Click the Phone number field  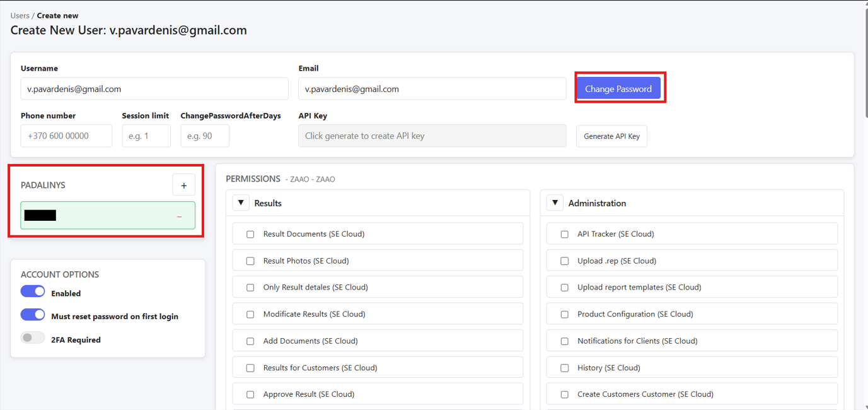click(66, 136)
